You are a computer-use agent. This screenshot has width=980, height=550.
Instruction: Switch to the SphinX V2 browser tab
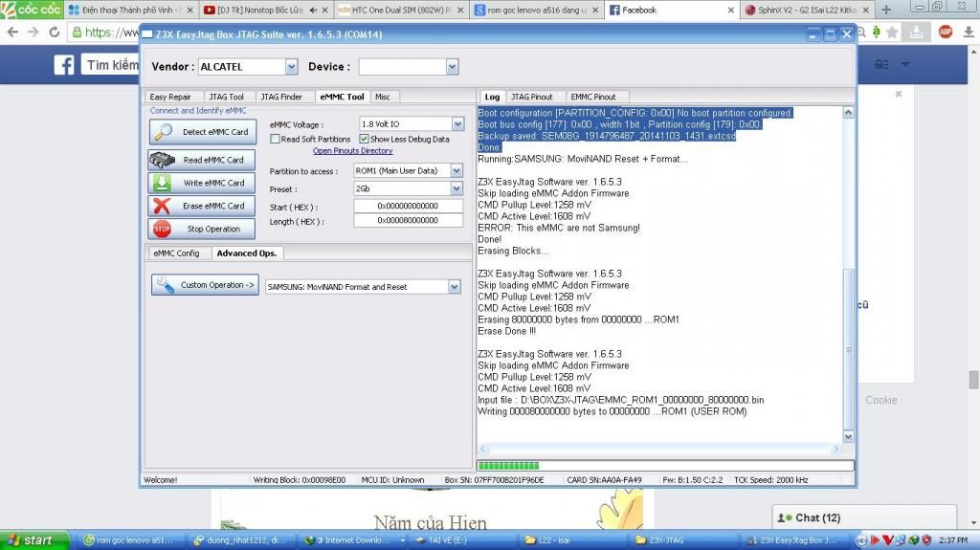coord(807,10)
